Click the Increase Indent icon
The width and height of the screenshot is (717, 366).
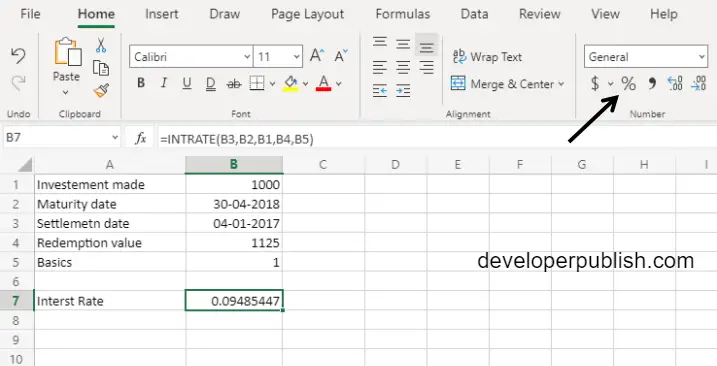point(403,91)
